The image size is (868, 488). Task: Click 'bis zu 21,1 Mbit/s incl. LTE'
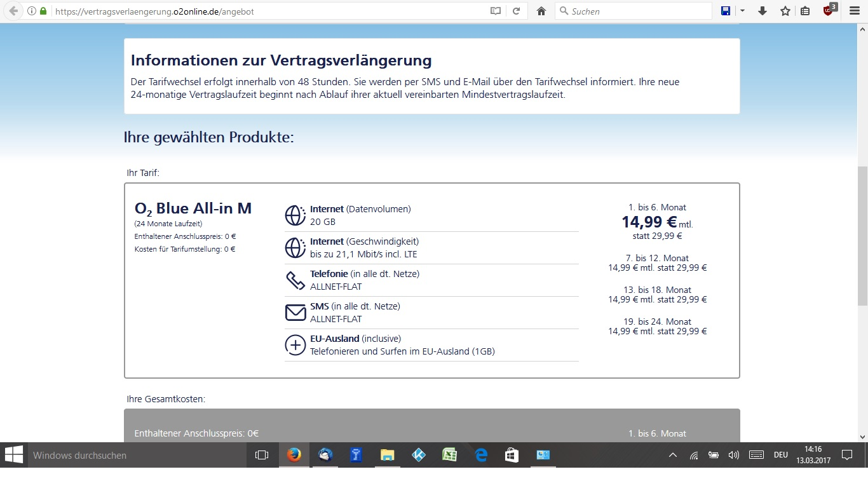[x=363, y=254]
